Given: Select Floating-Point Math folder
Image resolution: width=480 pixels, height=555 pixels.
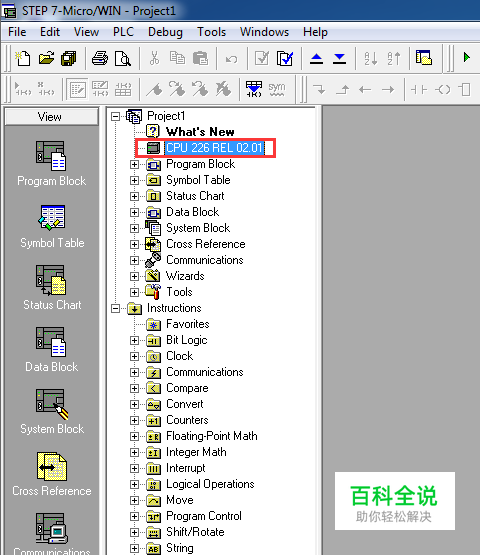Looking at the screenshot, I should click(212, 436).
